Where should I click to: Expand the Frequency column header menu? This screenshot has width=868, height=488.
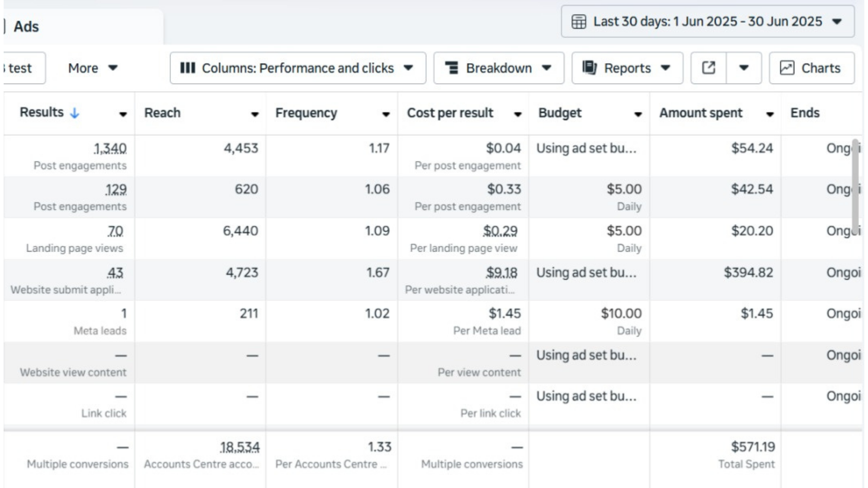386,114
